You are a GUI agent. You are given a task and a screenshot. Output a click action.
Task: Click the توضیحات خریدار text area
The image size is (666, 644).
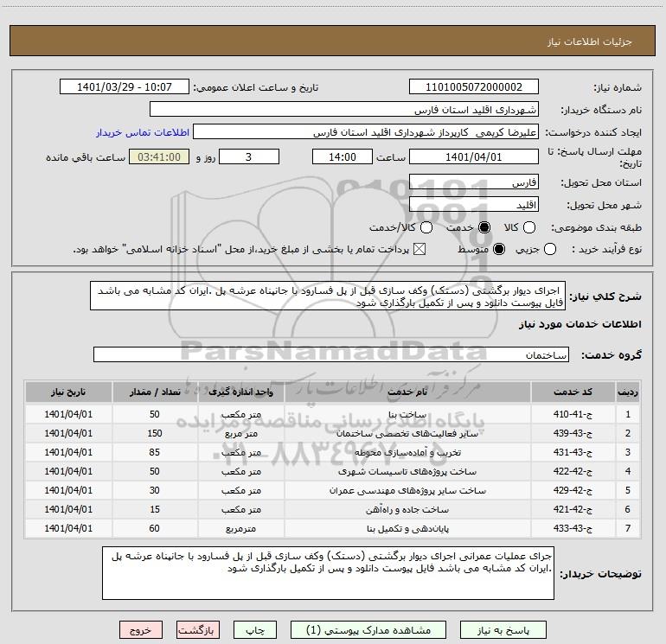[328, 573]
